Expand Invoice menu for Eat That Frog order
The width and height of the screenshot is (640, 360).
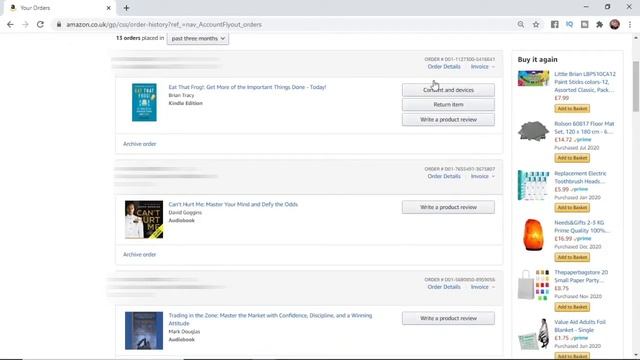coord(482,67)
